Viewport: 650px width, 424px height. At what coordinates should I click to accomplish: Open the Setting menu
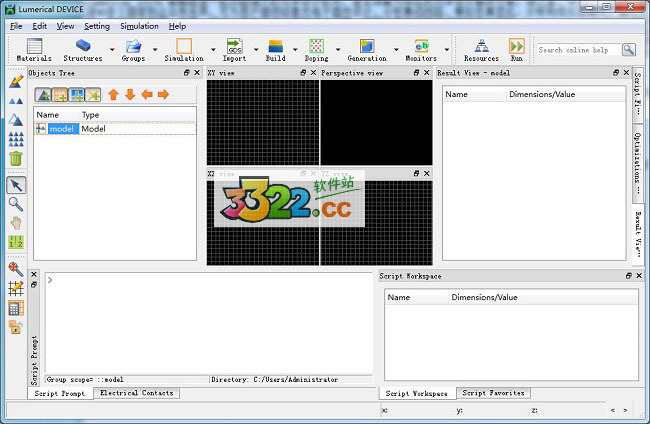[97, 26]
